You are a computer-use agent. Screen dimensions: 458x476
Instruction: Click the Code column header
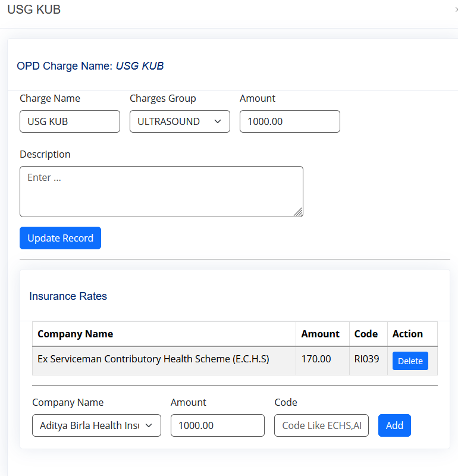pos(366,334)
